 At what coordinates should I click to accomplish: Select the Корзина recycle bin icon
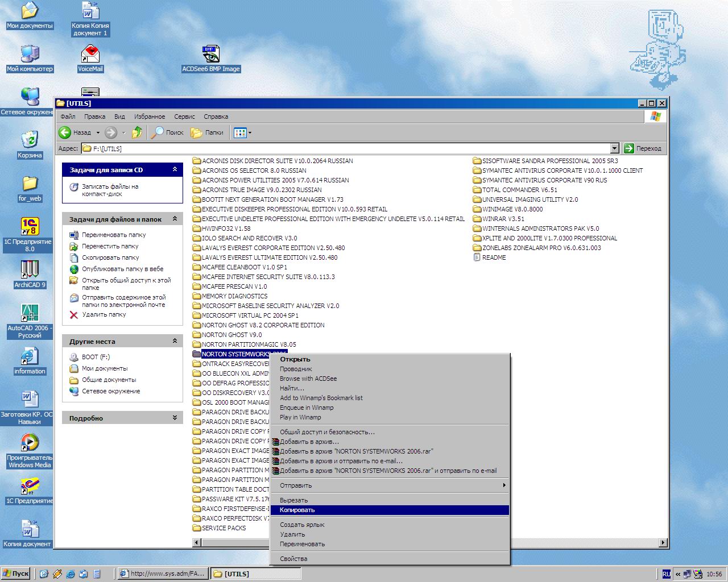(x=30, y=145)
